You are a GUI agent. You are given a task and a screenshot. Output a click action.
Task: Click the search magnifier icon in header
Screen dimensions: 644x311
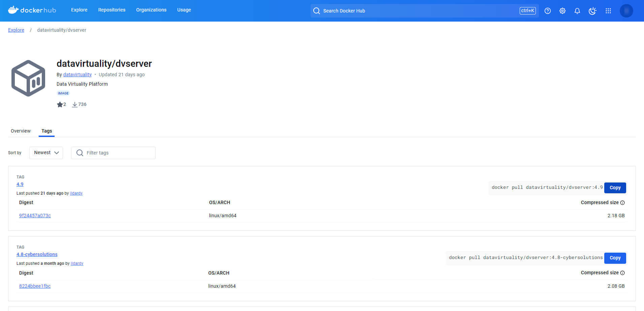[317, 11]
